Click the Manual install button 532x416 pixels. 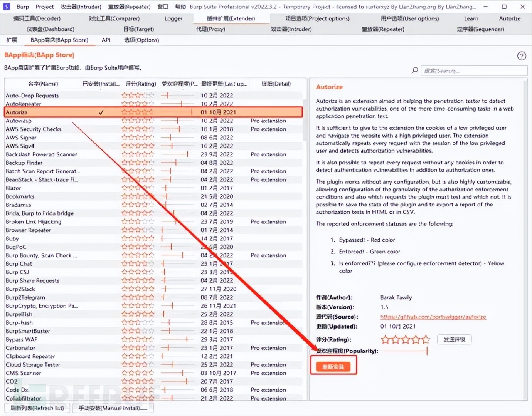(113, 408)
